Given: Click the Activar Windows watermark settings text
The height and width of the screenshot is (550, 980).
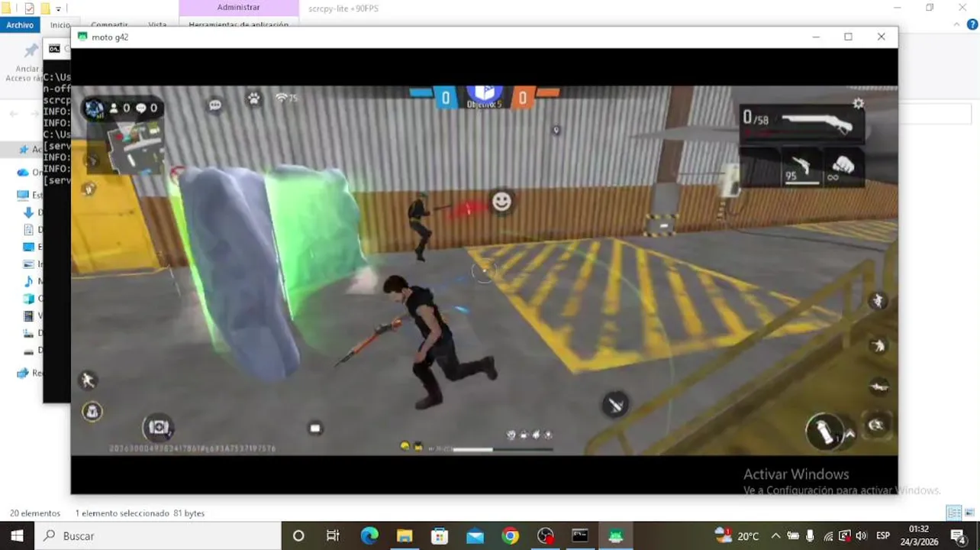Looking at the screenshot, I should (x=841, y=490).
